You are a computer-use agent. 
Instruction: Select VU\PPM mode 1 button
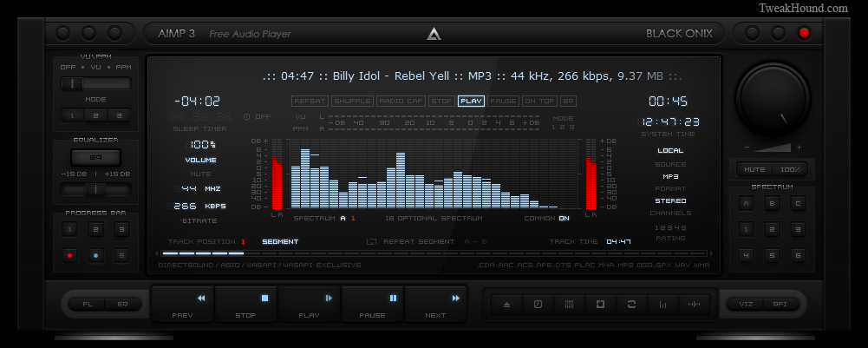point(72,115)
